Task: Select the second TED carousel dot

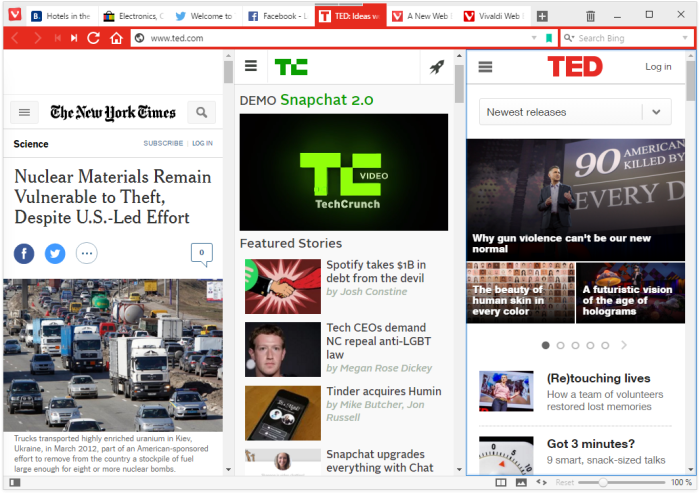Action: point(561,345)
